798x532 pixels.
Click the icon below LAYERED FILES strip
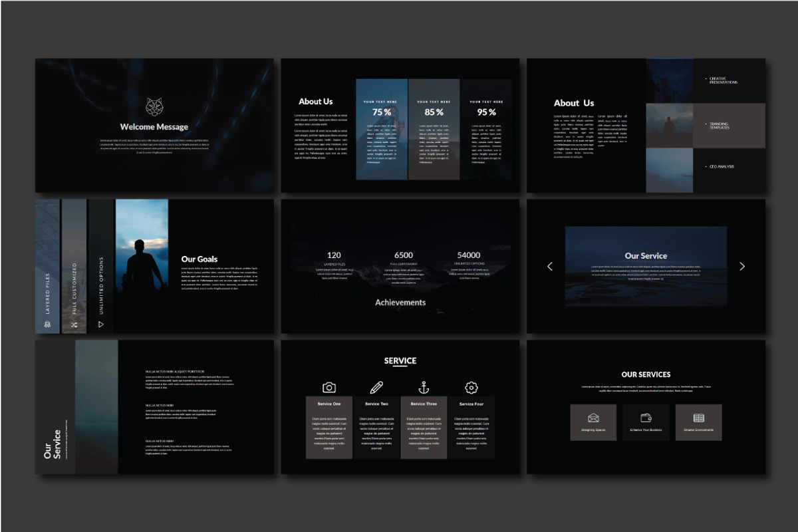48,325
